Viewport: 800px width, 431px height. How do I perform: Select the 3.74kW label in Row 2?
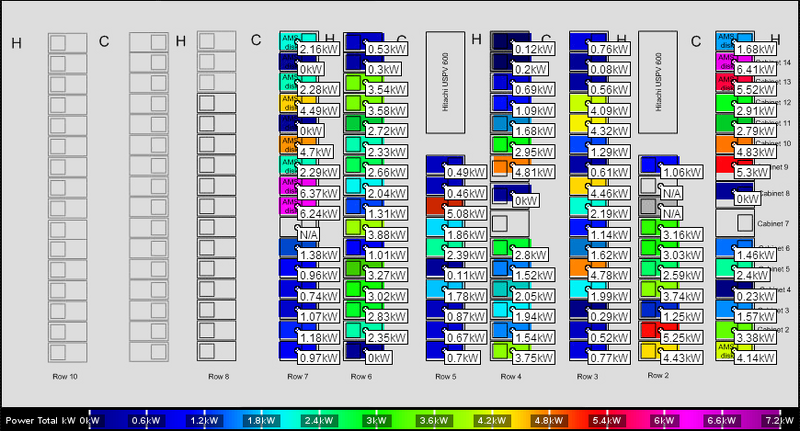682,296
